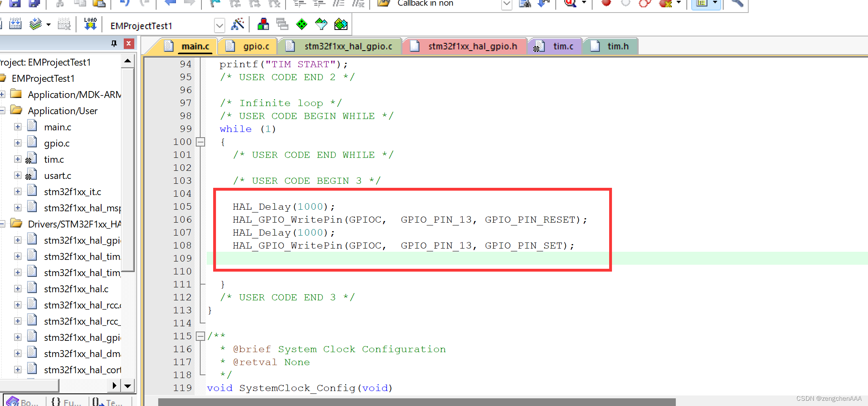Image resolution: width=868 pixels, height=406 pixels.
Task: Open the stm32f1xx_hal_gpio.c tab
Action: [x=340, y=46]
